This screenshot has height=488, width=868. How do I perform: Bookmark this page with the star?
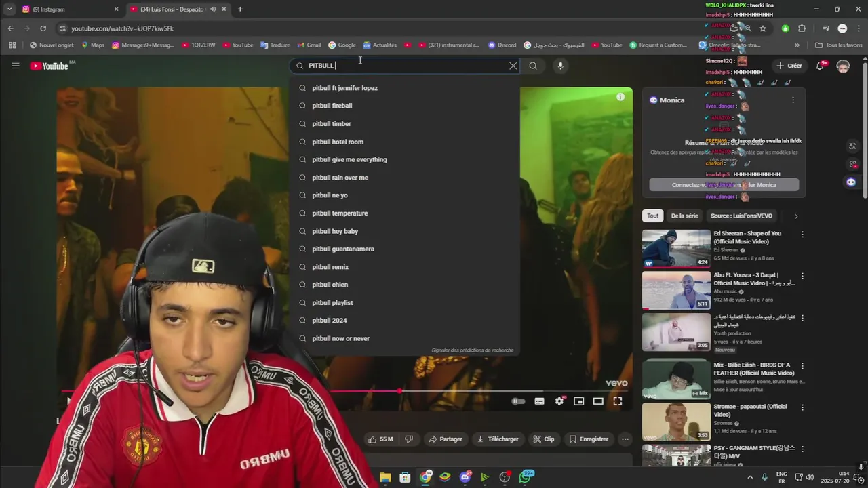point(763,28)
